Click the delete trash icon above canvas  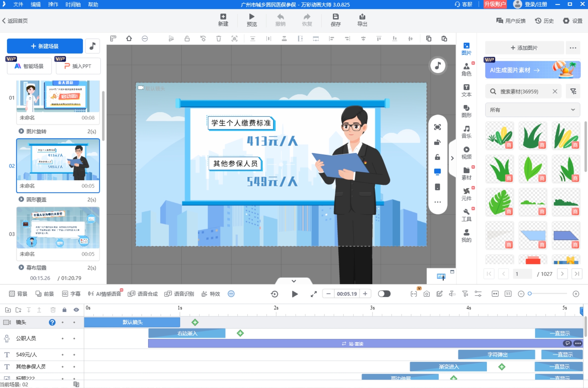click(219, 39)
